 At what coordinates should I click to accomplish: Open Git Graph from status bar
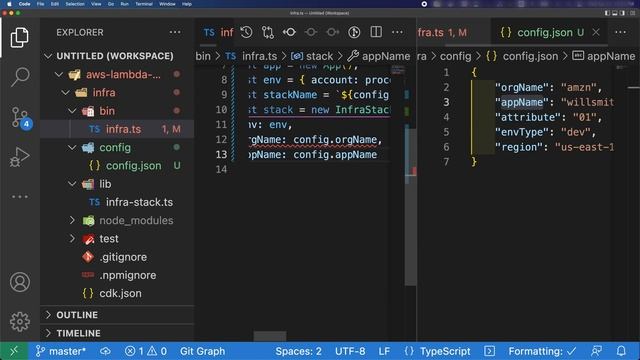202,351
